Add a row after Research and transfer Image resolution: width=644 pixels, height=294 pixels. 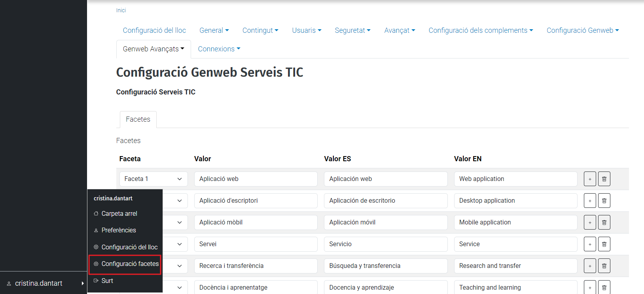coord(590,266)
